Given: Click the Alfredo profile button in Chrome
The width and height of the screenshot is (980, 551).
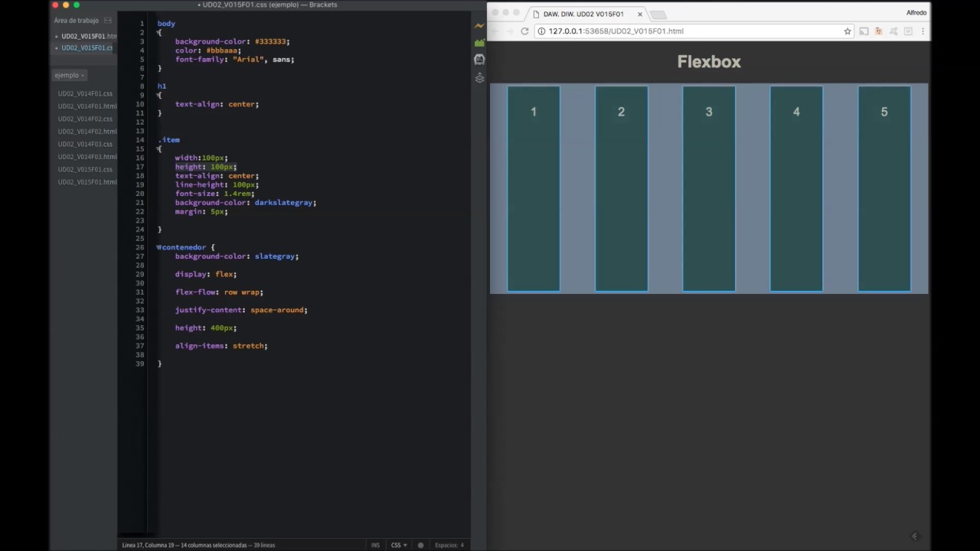Looking at the screenshot, I should click(916, 13).
